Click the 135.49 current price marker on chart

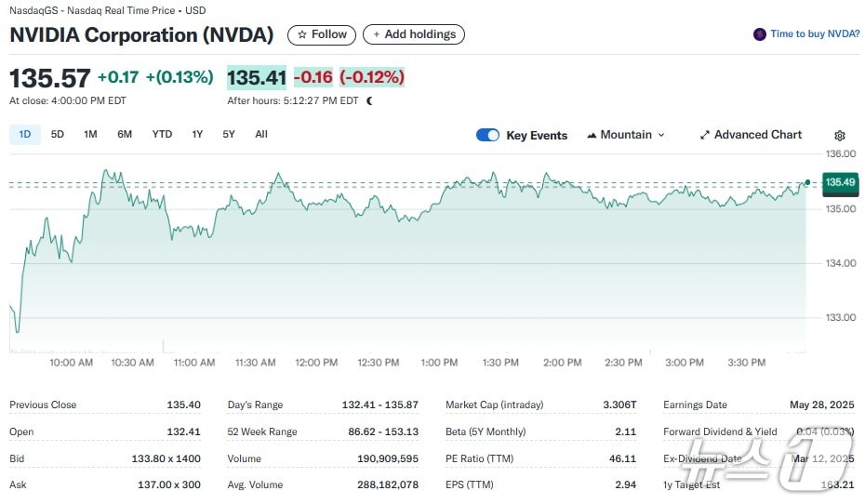839,182
